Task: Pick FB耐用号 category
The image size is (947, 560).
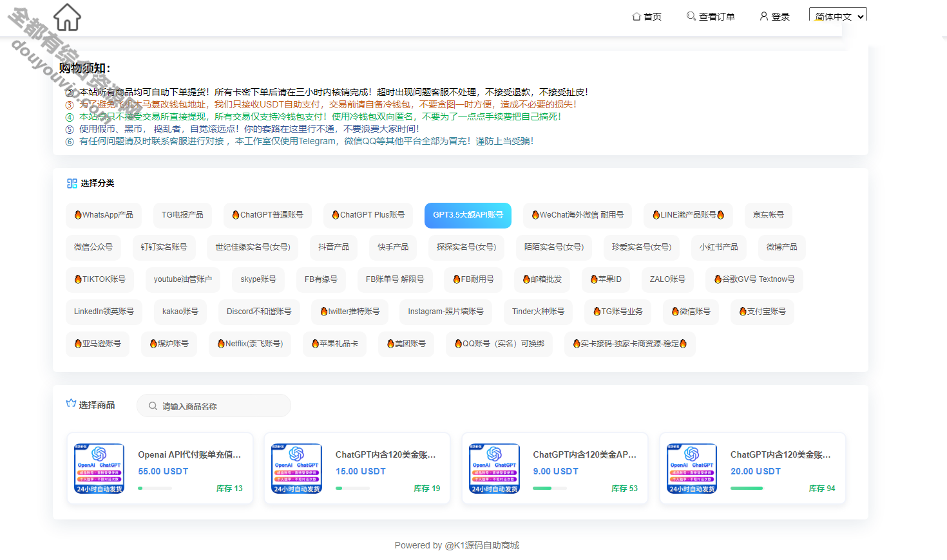Action: click(473, 279)
